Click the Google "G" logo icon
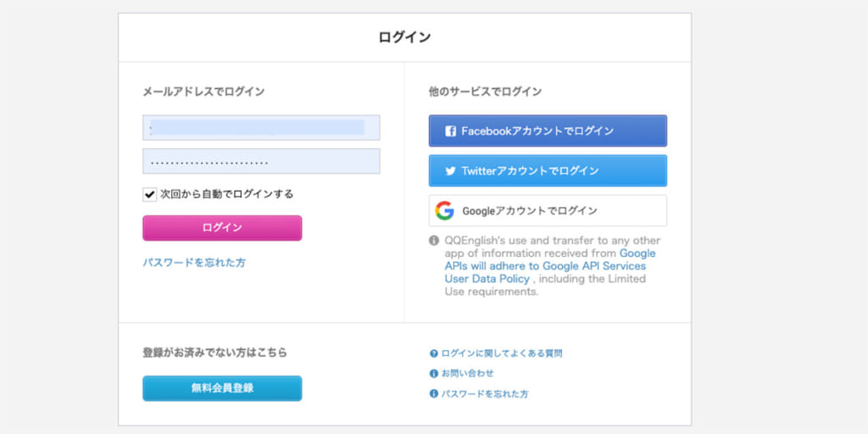868x434 pixels. pos(444,211)
